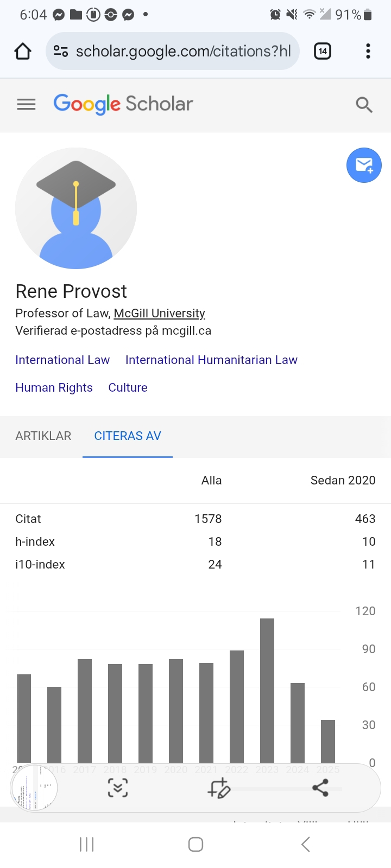This screenshot has width=391, height=868.
Task: Tap the blue follow email icon
Action: [x=364, y=165]
